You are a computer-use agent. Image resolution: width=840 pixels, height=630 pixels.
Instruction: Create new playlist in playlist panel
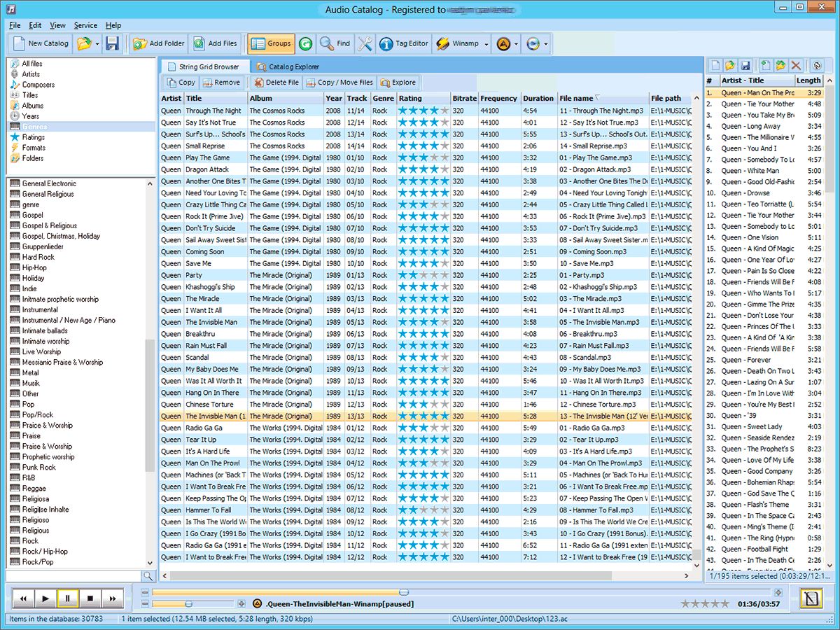715,65
